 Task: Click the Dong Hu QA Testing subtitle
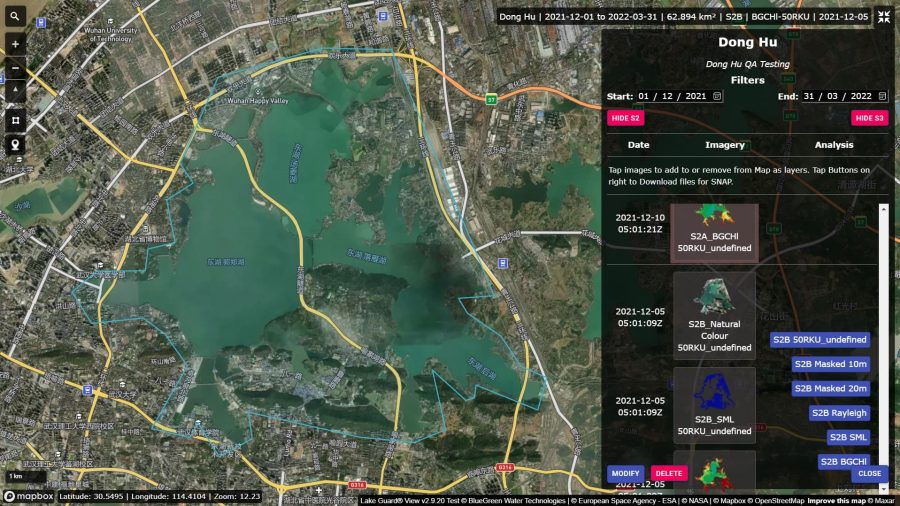(x=747, y=64)
